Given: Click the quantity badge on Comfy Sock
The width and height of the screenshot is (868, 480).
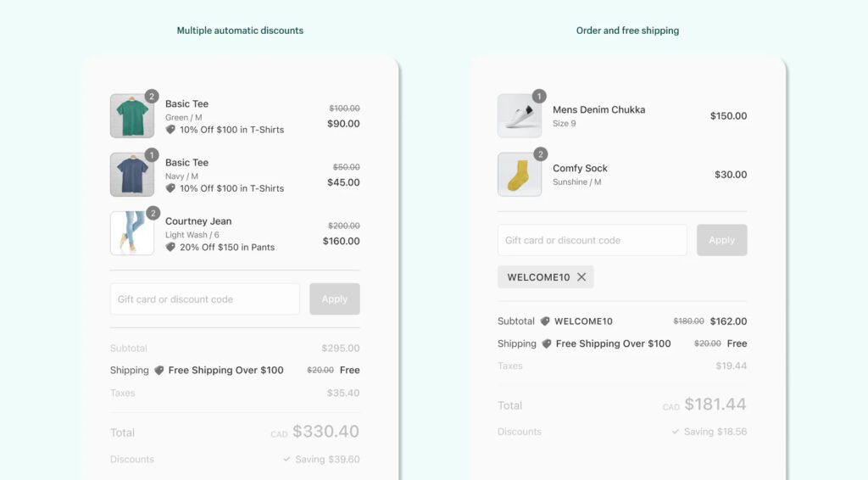Looking at the screenshot, I should [540, 154].
